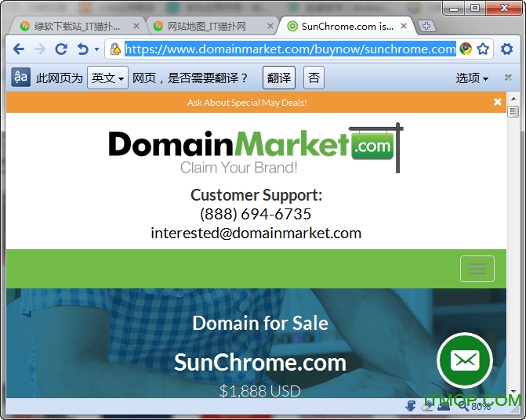Click the $1,888 USD price text

tap(260, 391)
